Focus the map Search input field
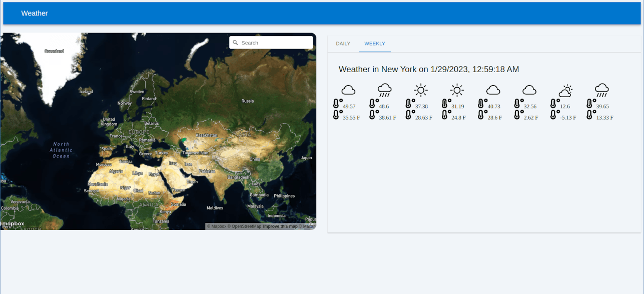The image size is (644, 294). tap(275, 43)
